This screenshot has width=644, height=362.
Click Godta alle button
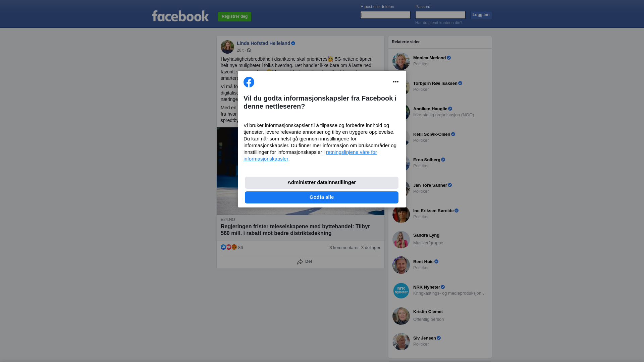322,197
